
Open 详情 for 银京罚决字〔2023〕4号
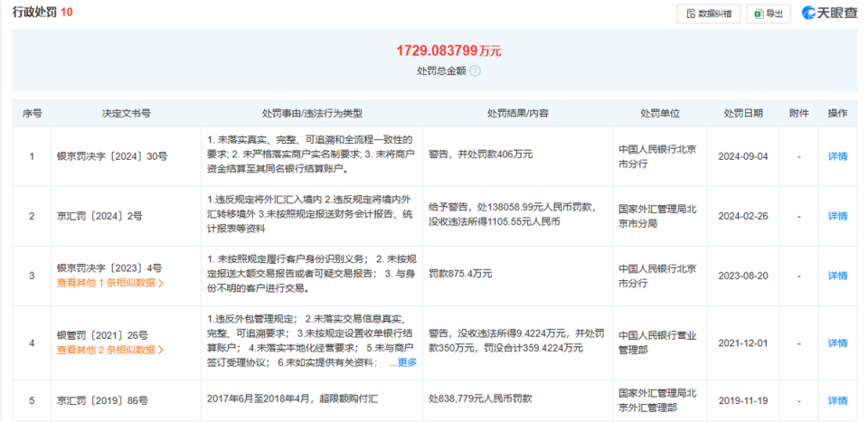(837, 276)
